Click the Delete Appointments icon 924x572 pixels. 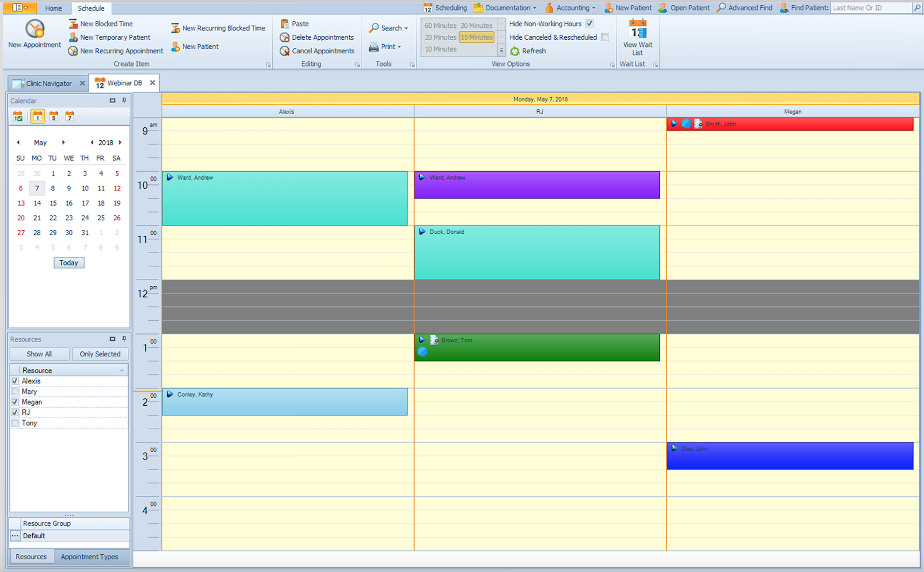pos(285,37)
